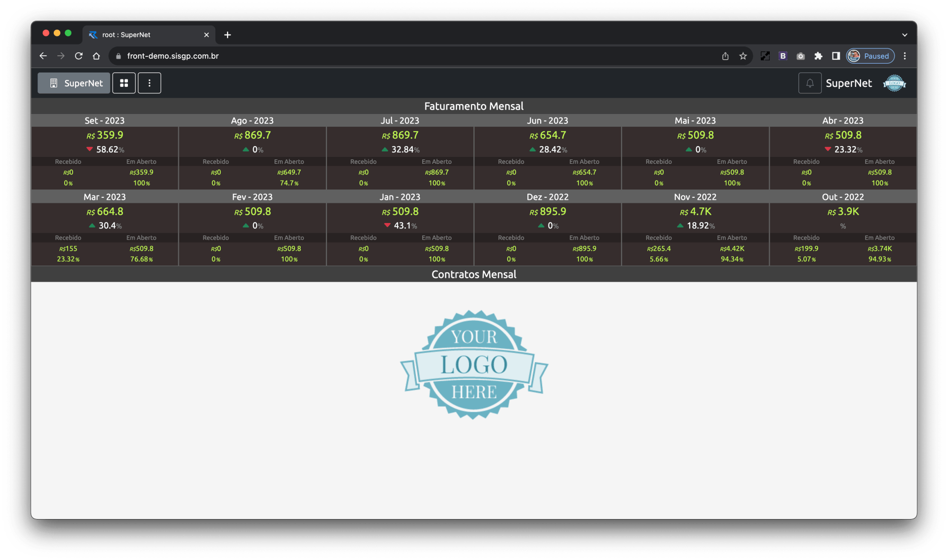Screen dimensions: 948x560
Task: Open Chrome's three-dot menu
Action: [905, 56]
